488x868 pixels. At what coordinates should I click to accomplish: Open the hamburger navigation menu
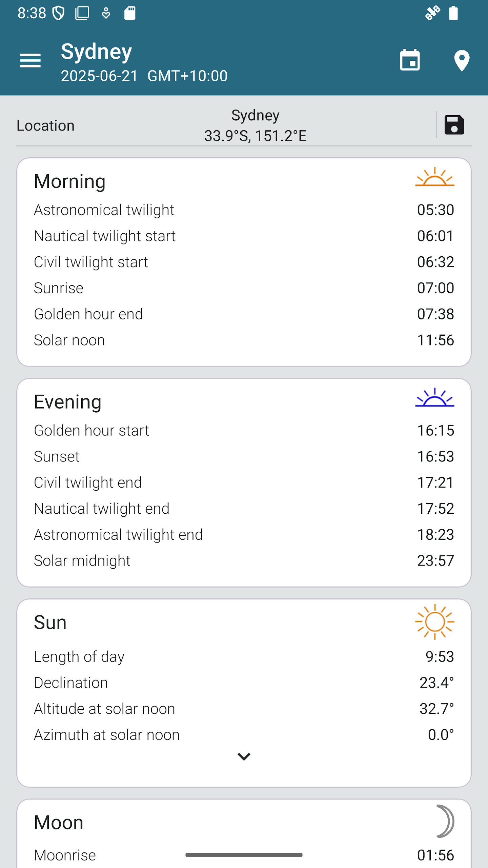30,60
